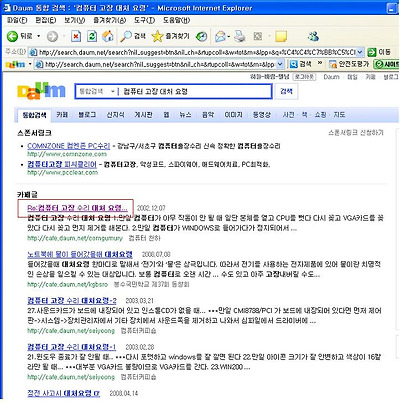The image size is (400, 403).
Task: Click the cafe.daum.net/compumury URL link
Action: coord(75,238)
